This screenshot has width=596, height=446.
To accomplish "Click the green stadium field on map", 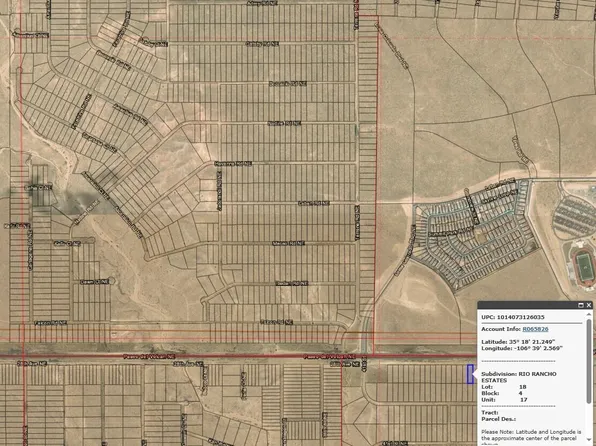I will point(585,267).
